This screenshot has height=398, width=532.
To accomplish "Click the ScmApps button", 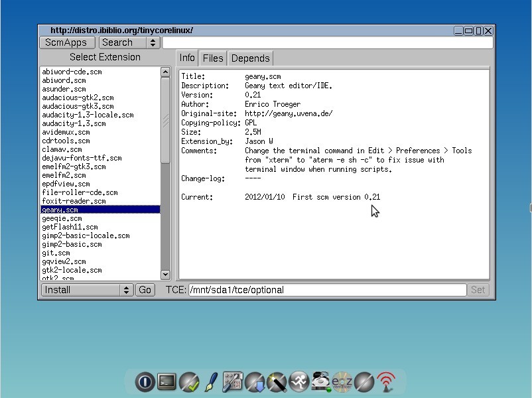I will point(68,42).
